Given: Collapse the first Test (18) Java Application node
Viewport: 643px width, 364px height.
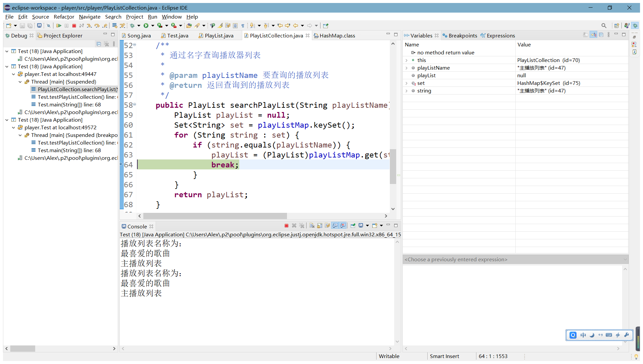Looking at the screenshot, I should pos(7,51).
